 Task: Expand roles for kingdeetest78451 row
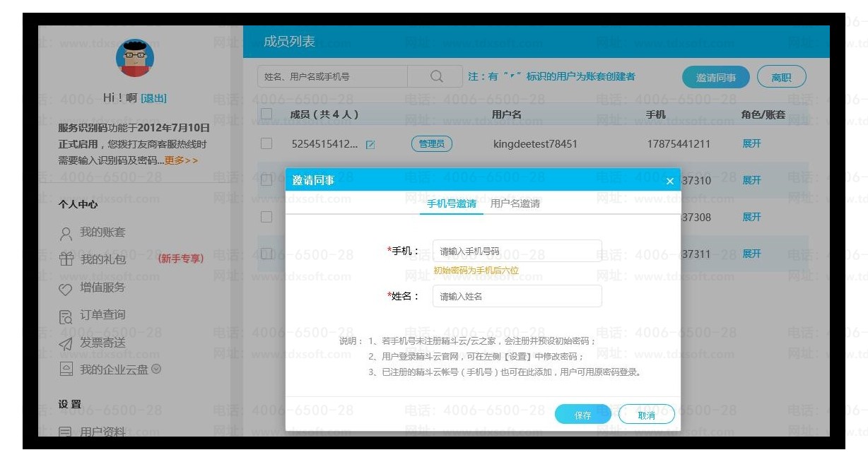tap(751, 143)
